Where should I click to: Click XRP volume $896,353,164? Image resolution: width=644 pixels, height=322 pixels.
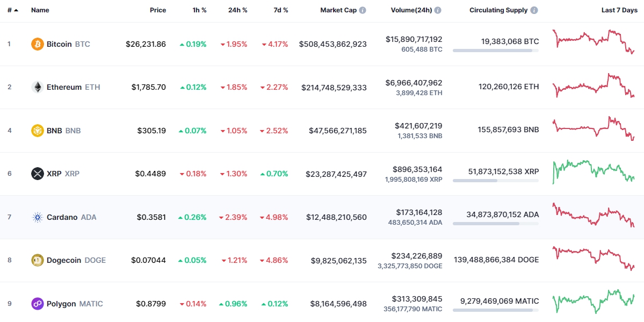tap(417, 169)
